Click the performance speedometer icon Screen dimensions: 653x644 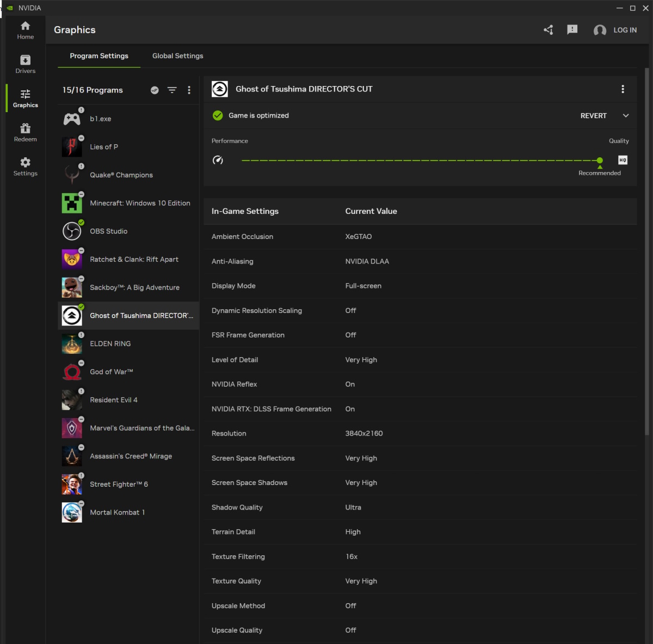pos(218,160)
